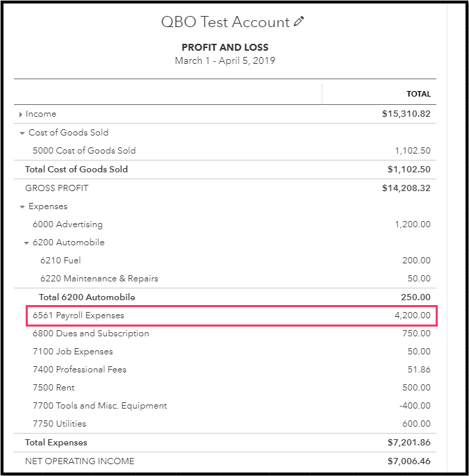
Task: Click the pencil edit icon beside report title
Action: pos(299,22)
